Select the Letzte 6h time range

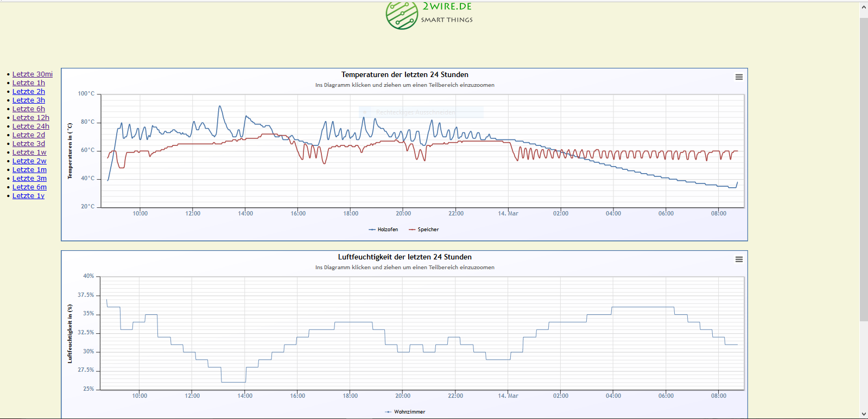pyautogui.click(x=29, y=109)
